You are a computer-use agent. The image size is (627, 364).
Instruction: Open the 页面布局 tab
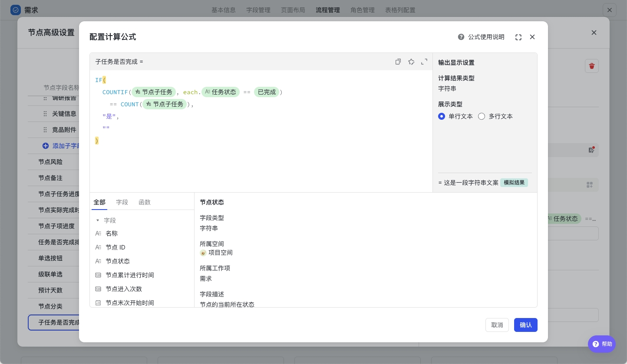(293, 10)
